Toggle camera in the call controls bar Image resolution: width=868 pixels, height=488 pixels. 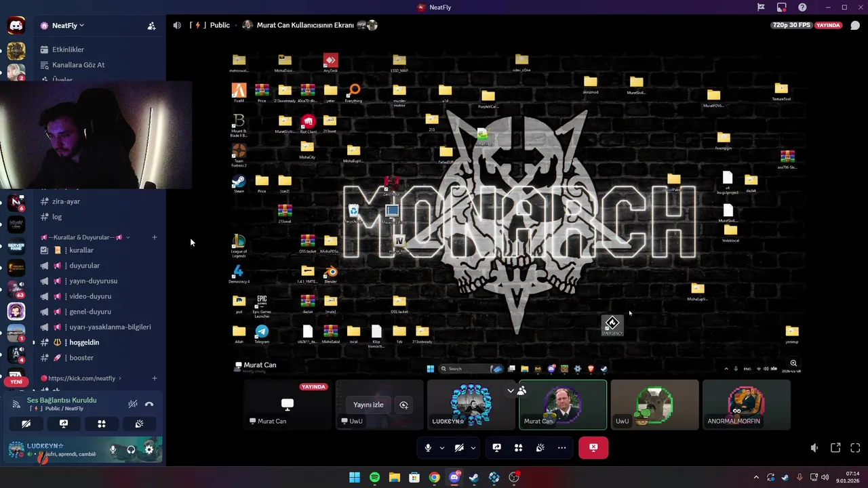tap(459, 447)
